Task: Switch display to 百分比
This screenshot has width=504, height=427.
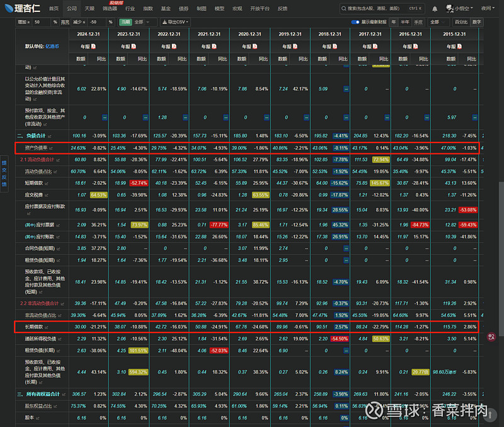Action: (461, 22)
